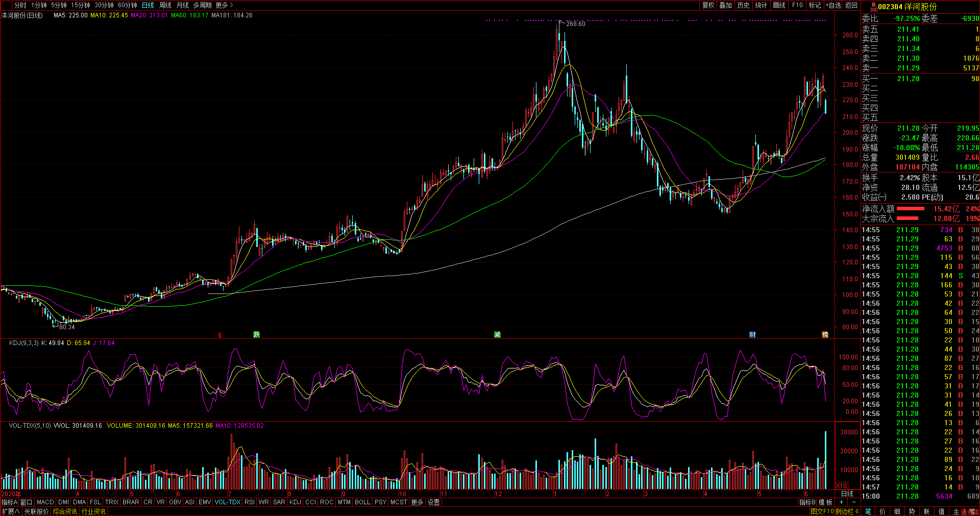
Task: Select the 60分钟 period
Action: (x=128, y=5)
